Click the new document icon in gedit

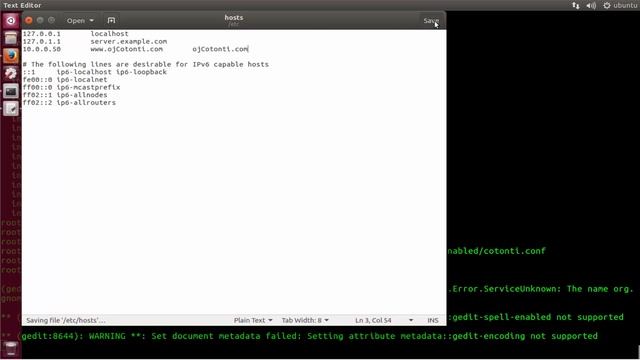click(111, 20)
